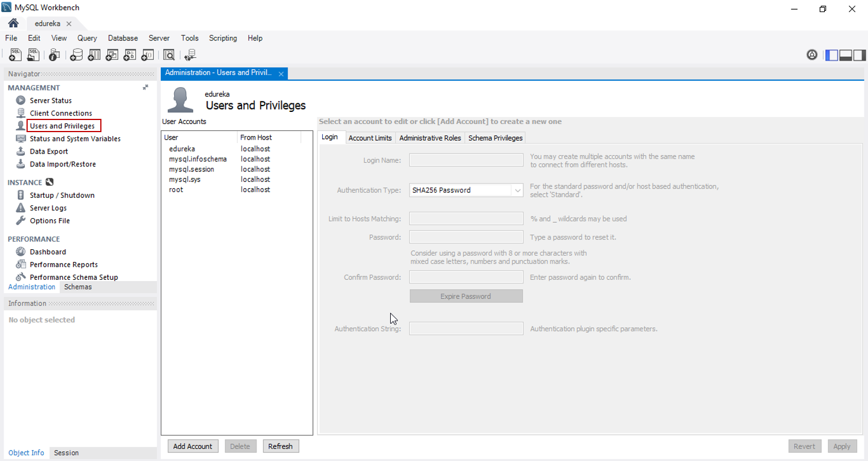Open the Database menu
Viewport: 868px width, 461px height.
pyautogui.click(x=123, y=38)
